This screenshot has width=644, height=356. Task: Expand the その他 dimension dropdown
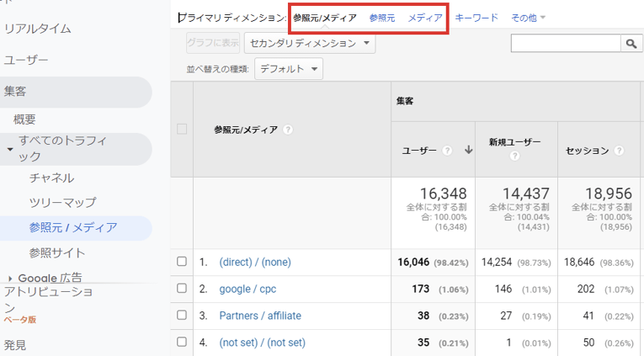tap(528, 18)
